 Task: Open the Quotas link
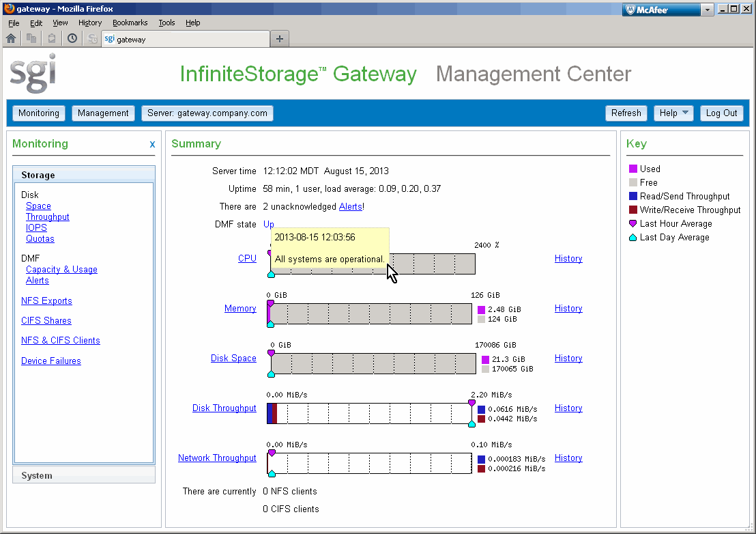40,239
